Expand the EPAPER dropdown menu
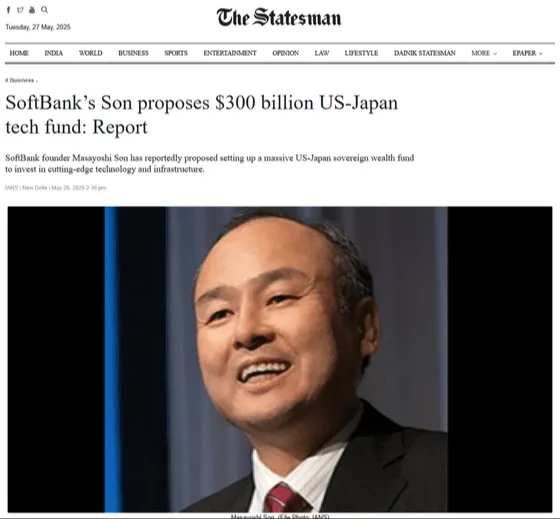Image resolution: width=560 pixels, height=519 pixels. tap(528, 53)
